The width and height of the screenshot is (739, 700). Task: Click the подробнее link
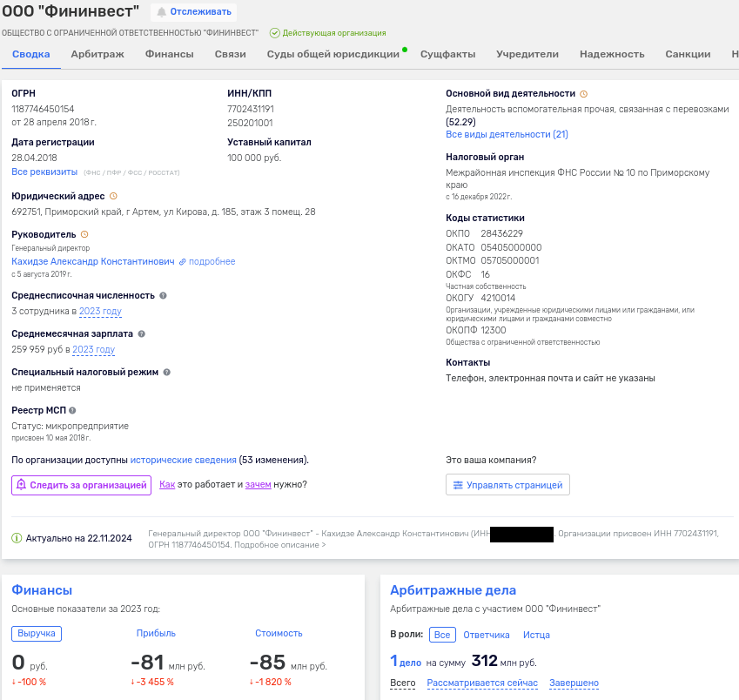coord(212,261)
